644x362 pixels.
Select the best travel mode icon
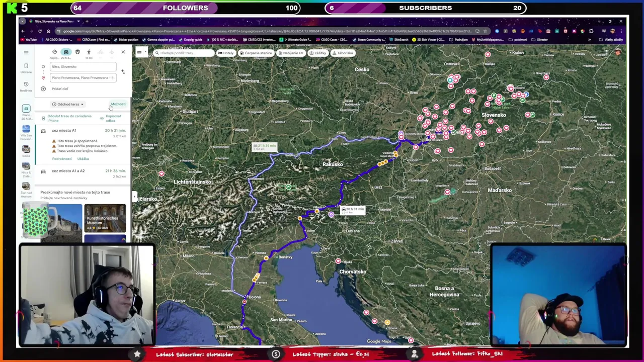(54, 52)
